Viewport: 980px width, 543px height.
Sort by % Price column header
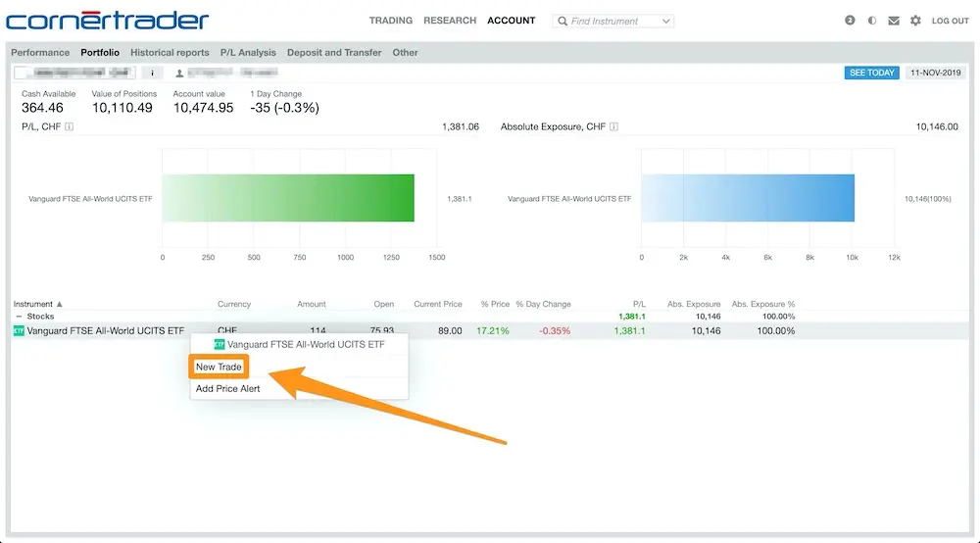click(x=495, y=304)
